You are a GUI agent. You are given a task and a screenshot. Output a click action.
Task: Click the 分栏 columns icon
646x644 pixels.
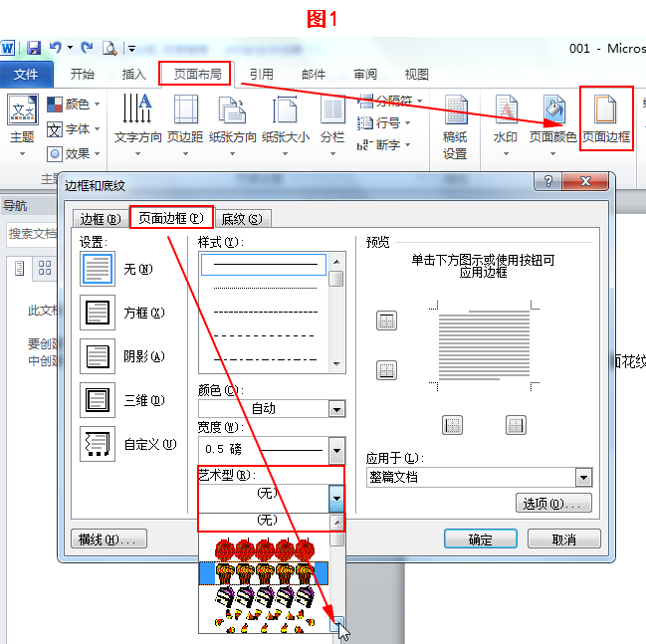[x=332, y=109]
